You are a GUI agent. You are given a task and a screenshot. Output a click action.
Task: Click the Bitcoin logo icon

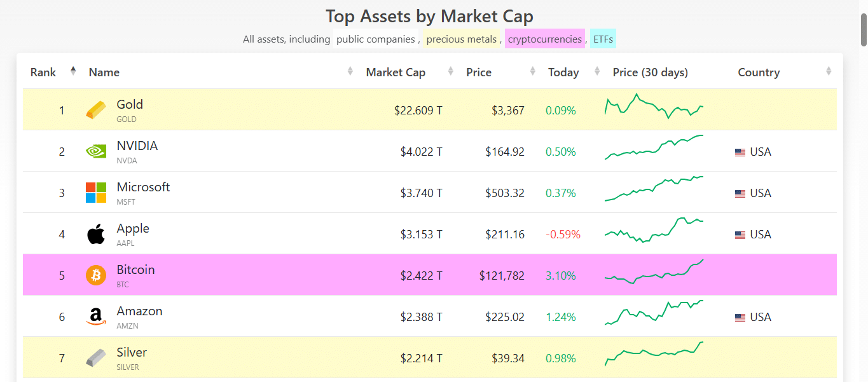pyautogui.click(x=96, y=275)
